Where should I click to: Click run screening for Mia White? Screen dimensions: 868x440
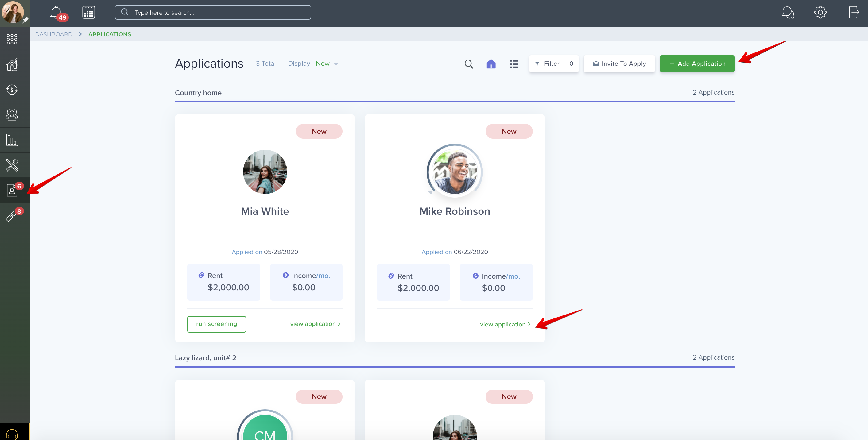[x=216, y=324]
